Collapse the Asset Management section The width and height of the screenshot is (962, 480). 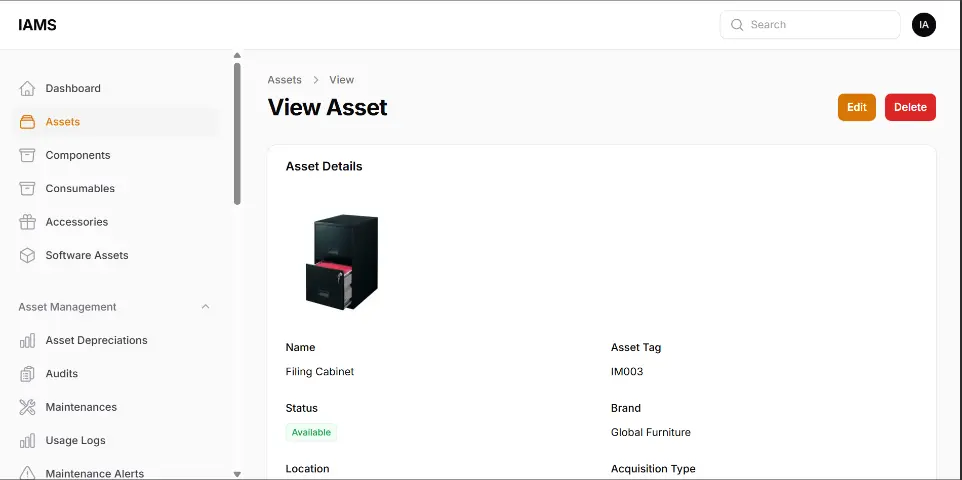tap(205, 307)
